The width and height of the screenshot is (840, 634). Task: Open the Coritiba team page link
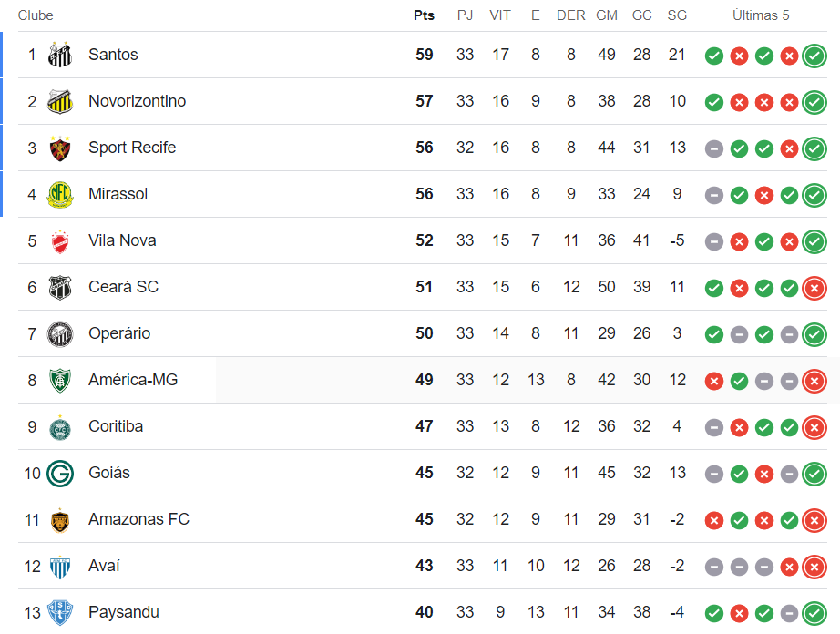116,426
